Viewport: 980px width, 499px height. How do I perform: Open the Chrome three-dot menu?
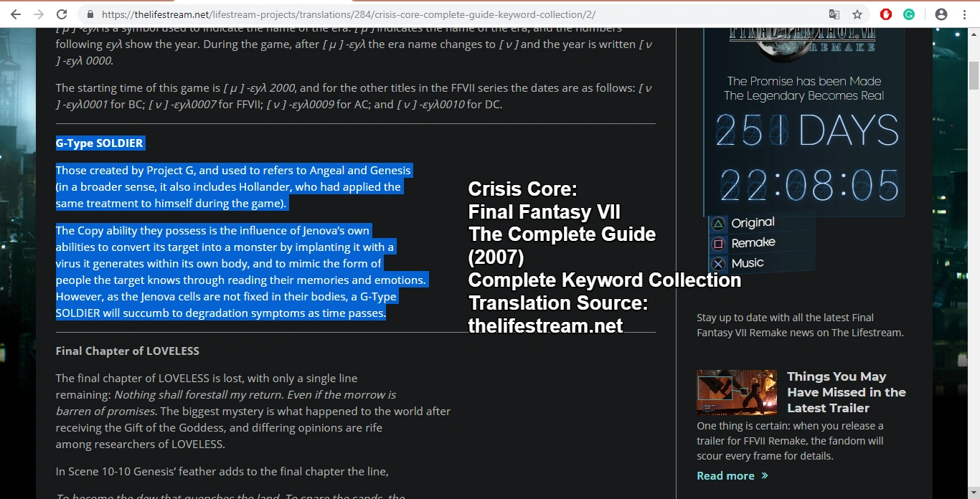(964, 14)
